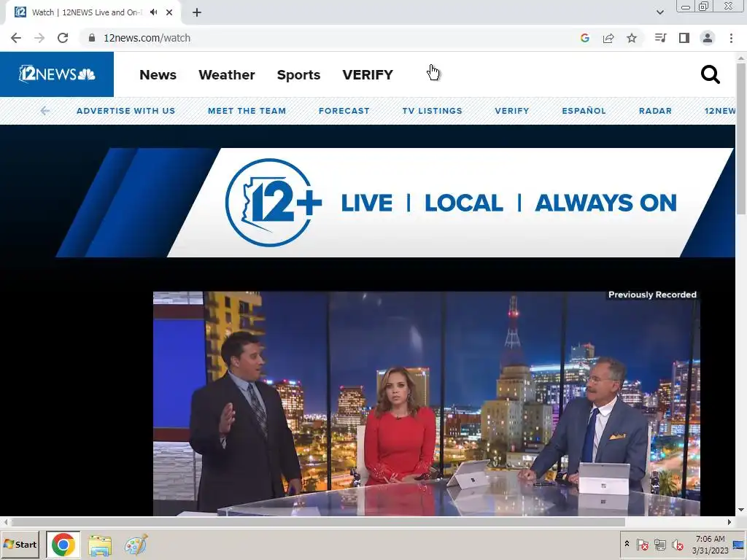Open the Paint taskbar icon
The height and width of the screenshot is (560, 747).
136,545
